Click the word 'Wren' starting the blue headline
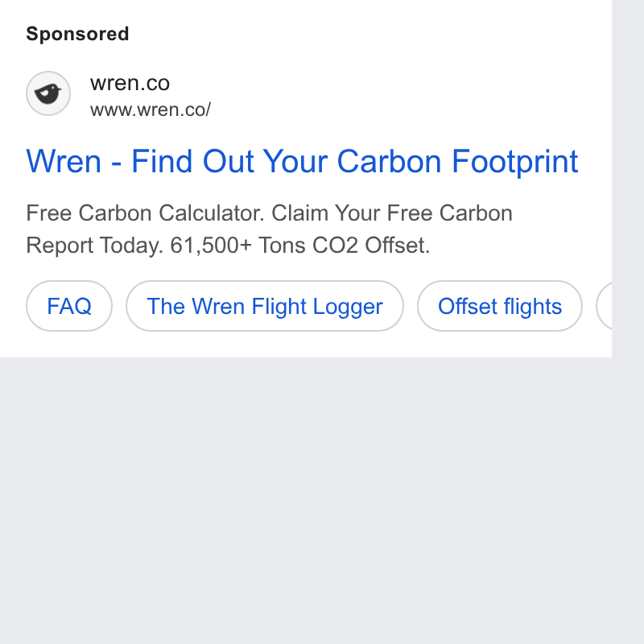 pos(64,162)
